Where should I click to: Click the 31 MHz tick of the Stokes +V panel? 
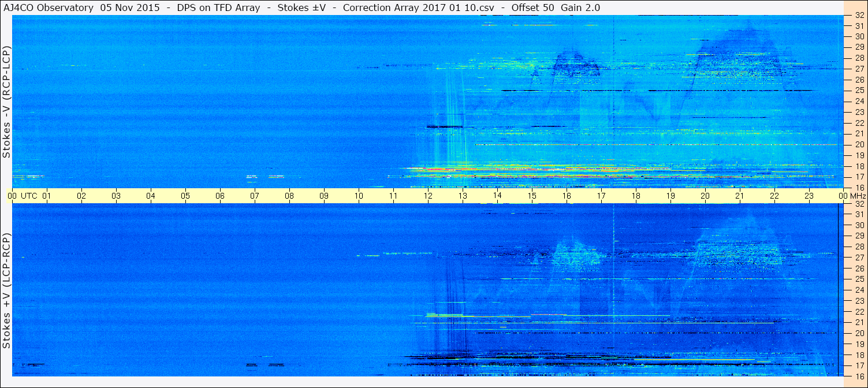[859, 214]
